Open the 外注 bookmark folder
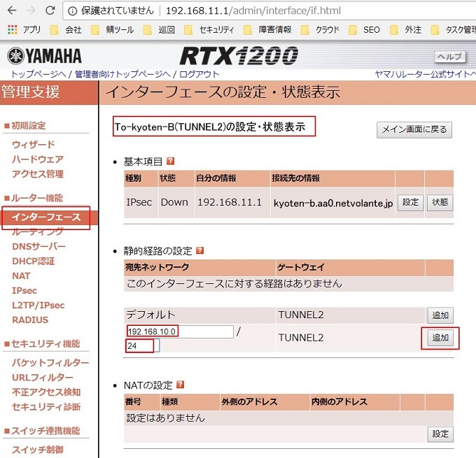 (x=406, y=30)
